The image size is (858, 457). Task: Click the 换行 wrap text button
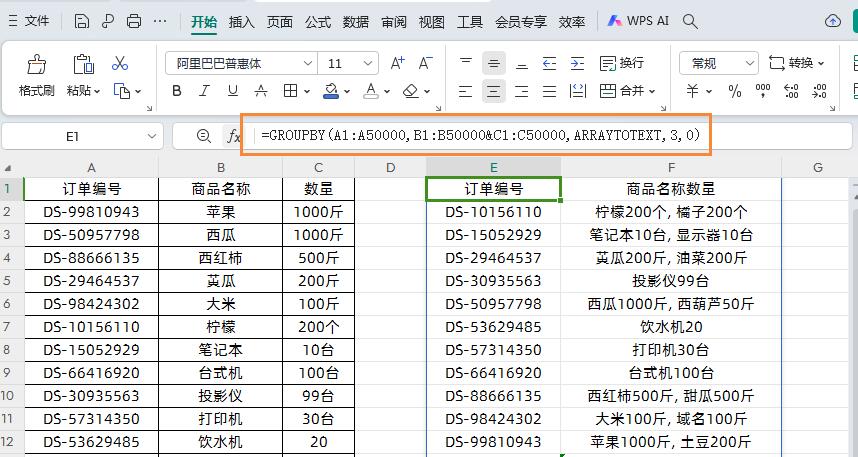[622, 63]
